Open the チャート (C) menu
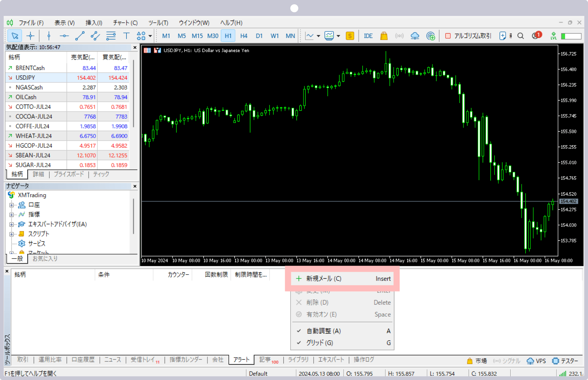This screenshot has width=588, height=380. (125, 23)
